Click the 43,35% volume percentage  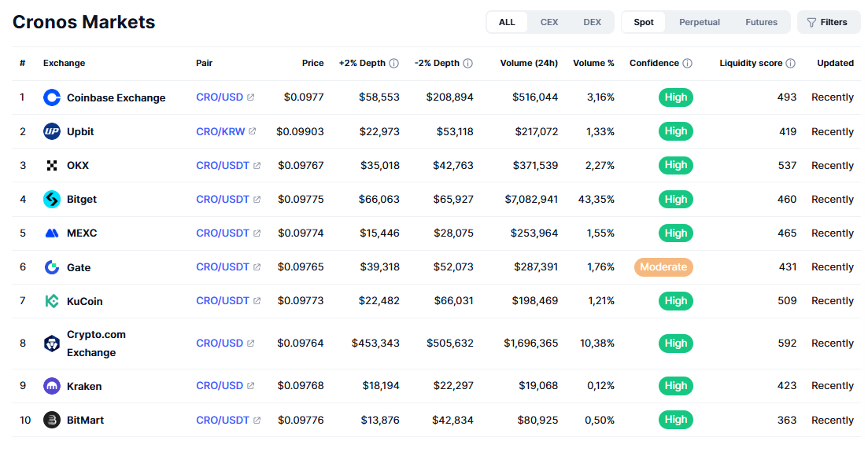[597, 199]
